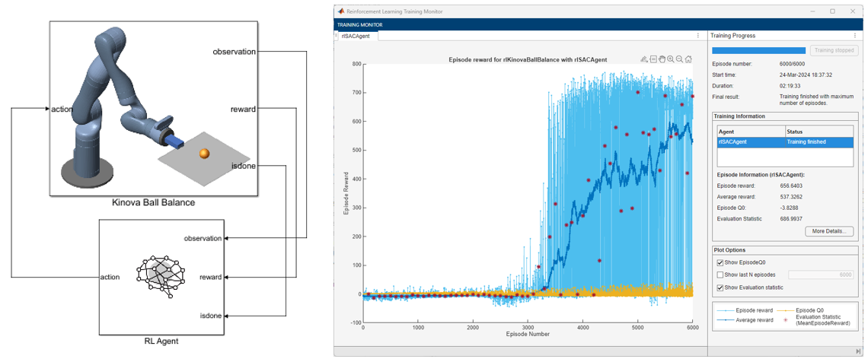Image resolution: width=868 pixels, height=362 pixels.
Task: Enable Show last N episodes
Action: [720, 275]
